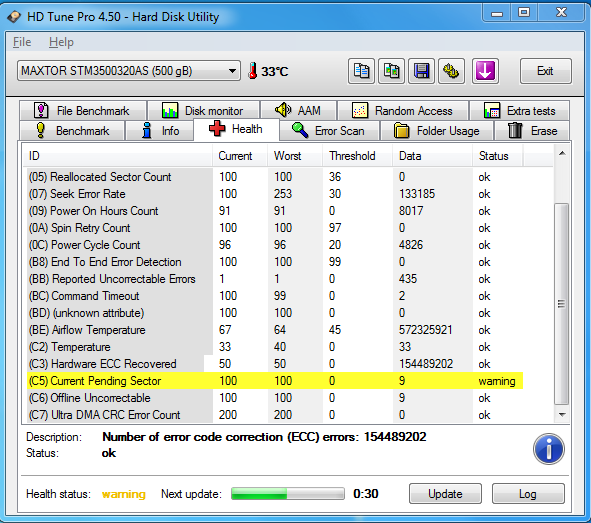The image size is (591, 523).
Task: Open the File menu
Action: (22, 42)
